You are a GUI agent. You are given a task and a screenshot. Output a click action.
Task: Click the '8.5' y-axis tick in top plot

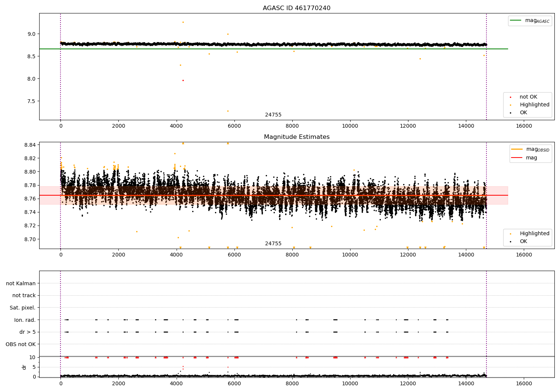click(x=31, y=56)
